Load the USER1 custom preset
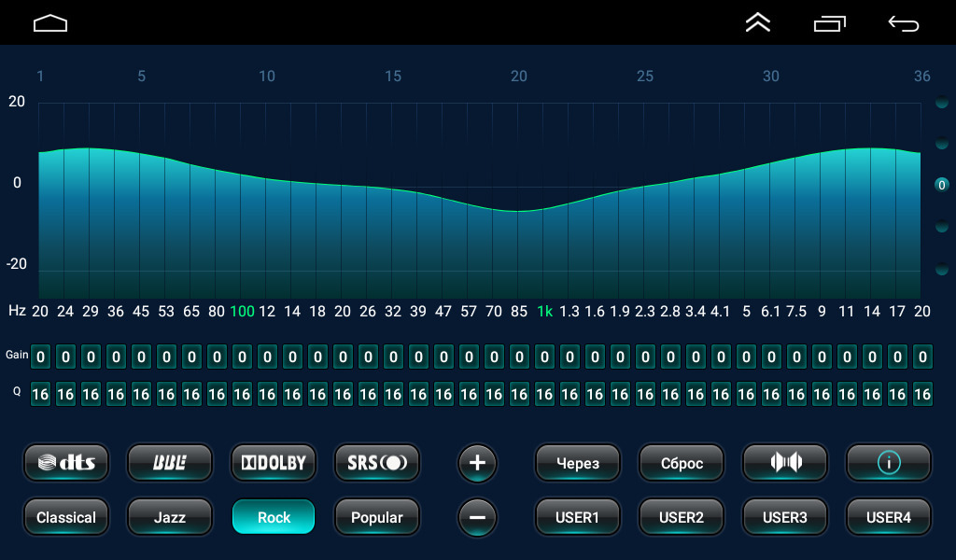This screenshot has height=560, width=956. click(x=578, y=517)
